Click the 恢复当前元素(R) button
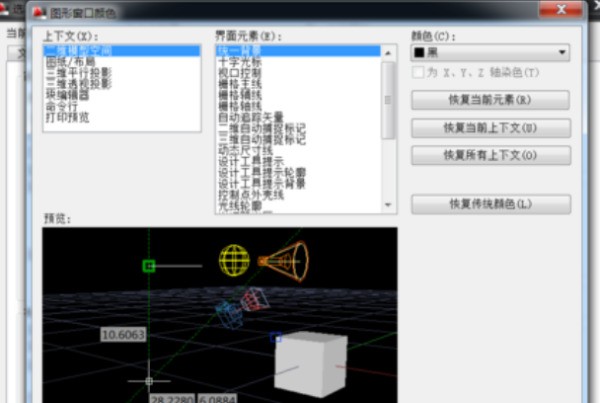This screenshot has width=600, height=403. (490, 100)
